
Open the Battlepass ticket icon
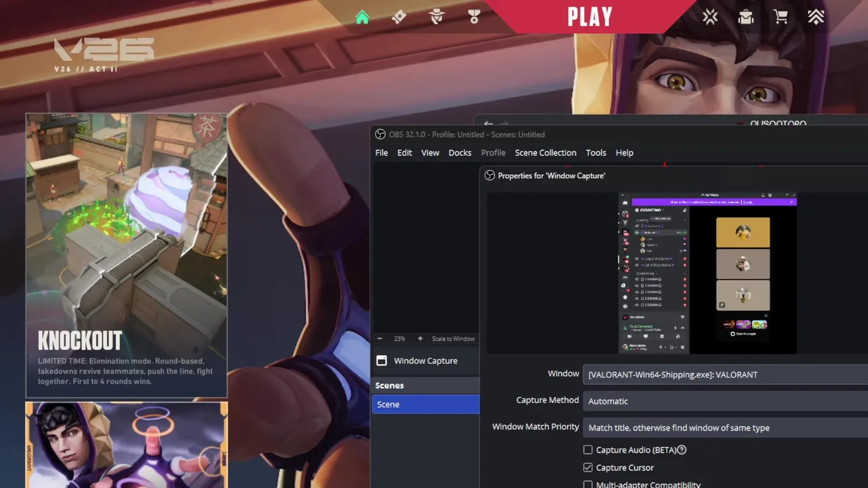coord(399,17)
